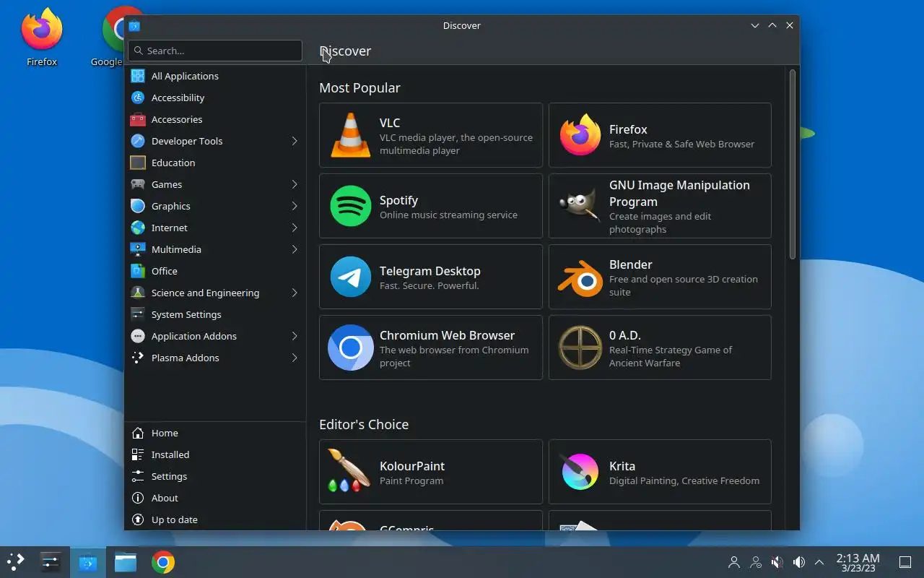Open Firefox from the desktop shortcut
The image size is (924, 578).
click(x=42, y=36)
